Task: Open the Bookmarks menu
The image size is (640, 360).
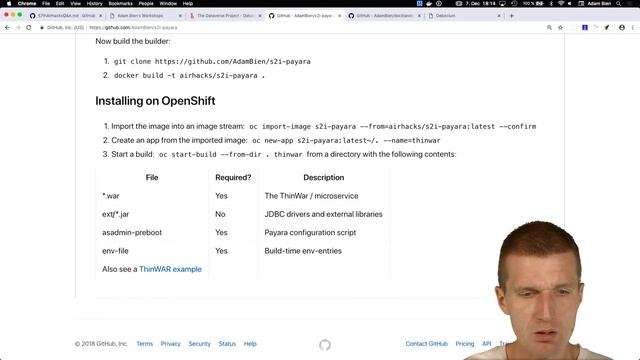Action: point(120,3)
